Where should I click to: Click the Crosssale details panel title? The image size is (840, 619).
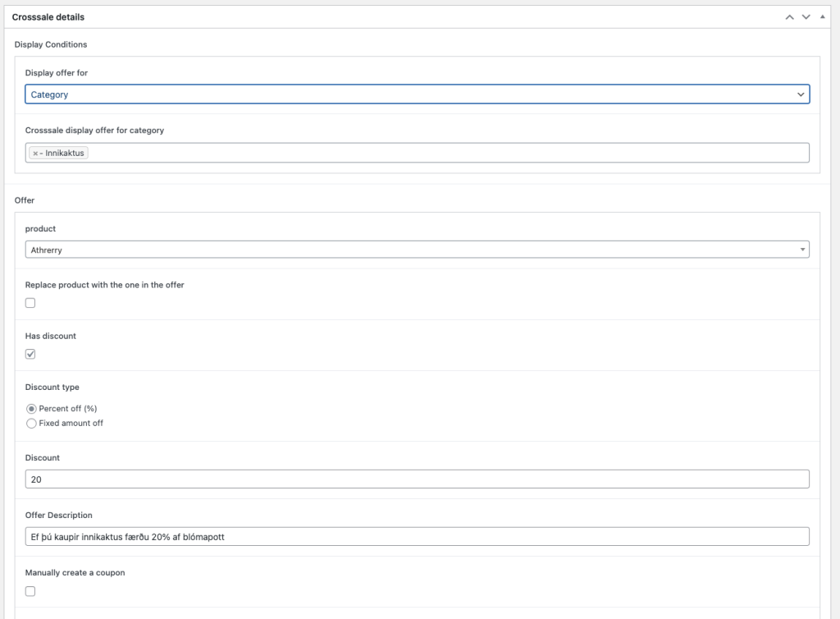pyautogui.click(x=48, y=17)
